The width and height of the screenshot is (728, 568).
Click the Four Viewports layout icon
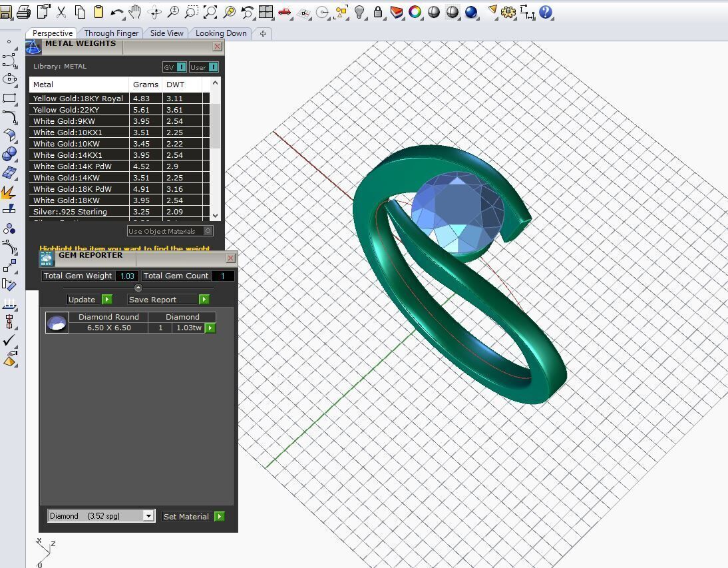[266, 12]
